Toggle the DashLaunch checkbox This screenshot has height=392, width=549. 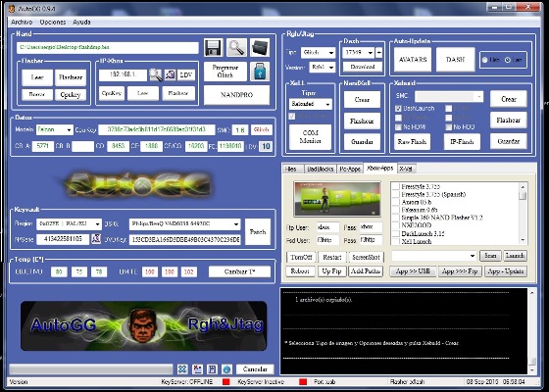click(398, 109)
